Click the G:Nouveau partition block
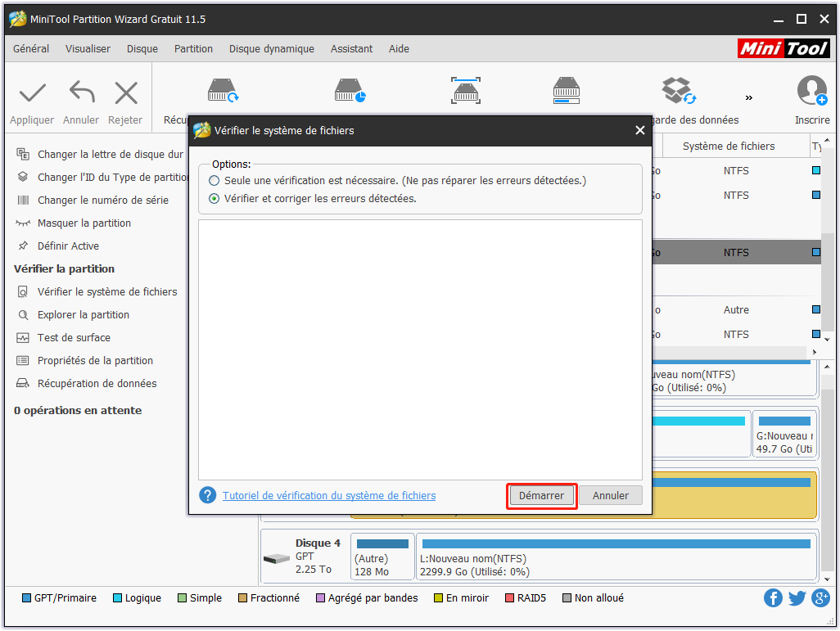This screenshot has height=631, width=840. [x=784, y=434]
